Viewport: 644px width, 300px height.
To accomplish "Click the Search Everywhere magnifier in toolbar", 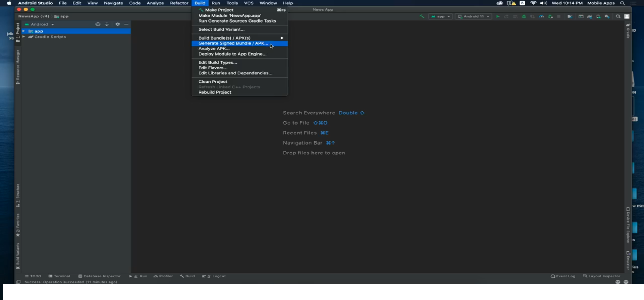I will 618,17.
